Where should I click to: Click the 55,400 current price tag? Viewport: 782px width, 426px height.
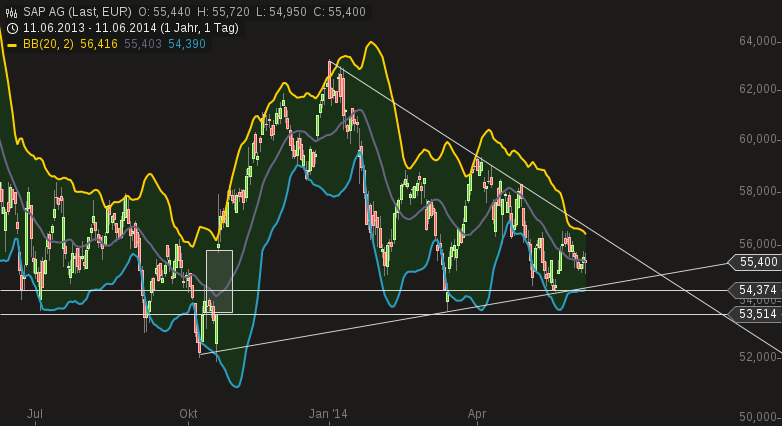tap(755, 262)
